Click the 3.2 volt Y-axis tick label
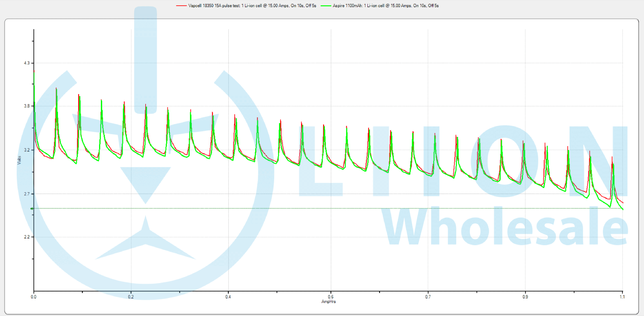Viewport: 644px width, 316px height. point(27,150)
